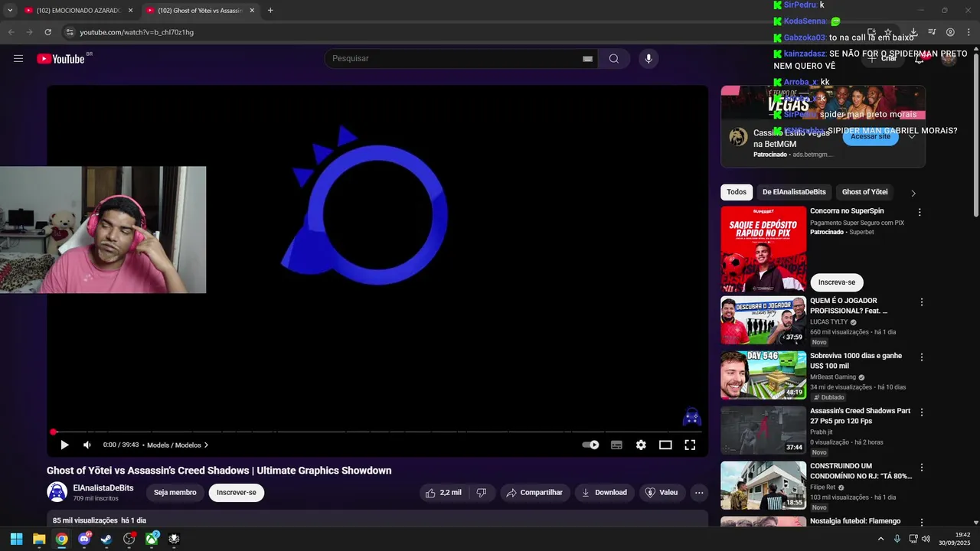The width and height of the screenshot is (980, 551).
Task: Open QUEM É O JOGADOR PROFISSIONAL thumbnail
Action: click(763, 321)
